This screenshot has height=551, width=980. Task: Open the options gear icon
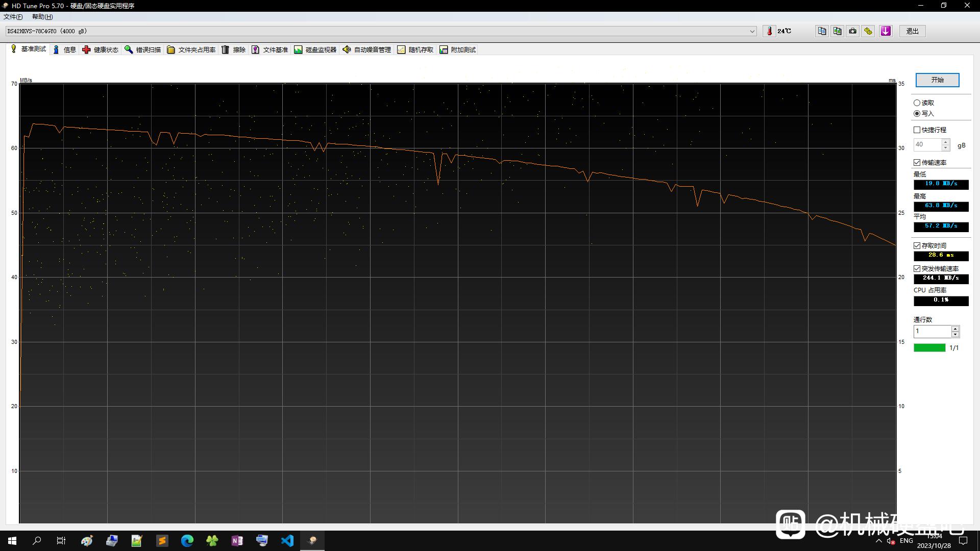pos(868,31)
